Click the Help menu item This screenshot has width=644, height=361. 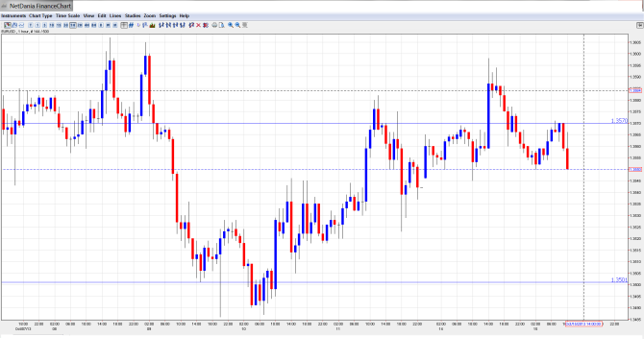pos(185,15)
